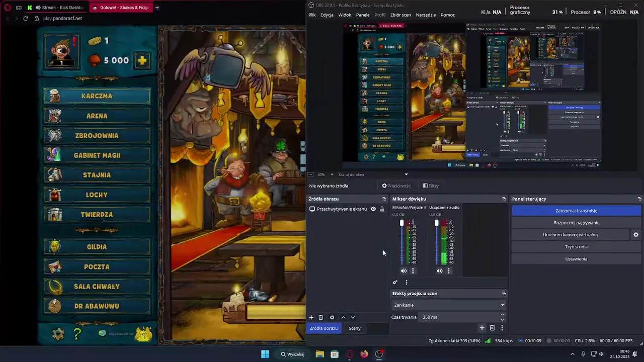This screenshot has width=644, height=362.
Task: Pop out the Źródła obrazu dock
Action: pyautogui.click(x=384, y=199)
